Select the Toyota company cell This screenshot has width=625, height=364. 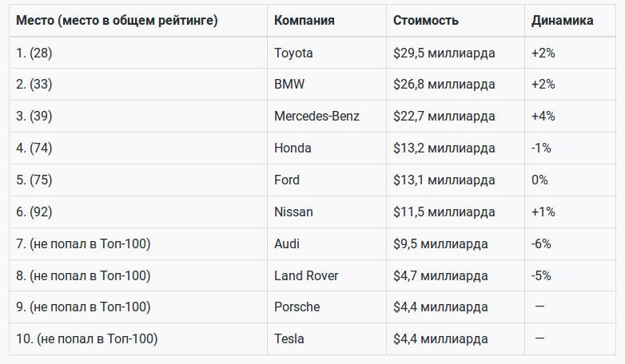(293, 53)
